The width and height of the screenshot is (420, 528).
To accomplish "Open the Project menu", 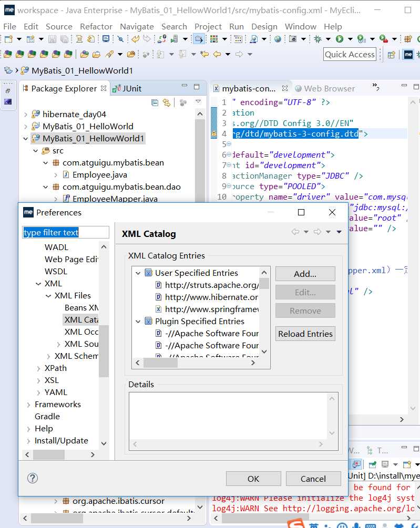I will (x=208, y=26).
